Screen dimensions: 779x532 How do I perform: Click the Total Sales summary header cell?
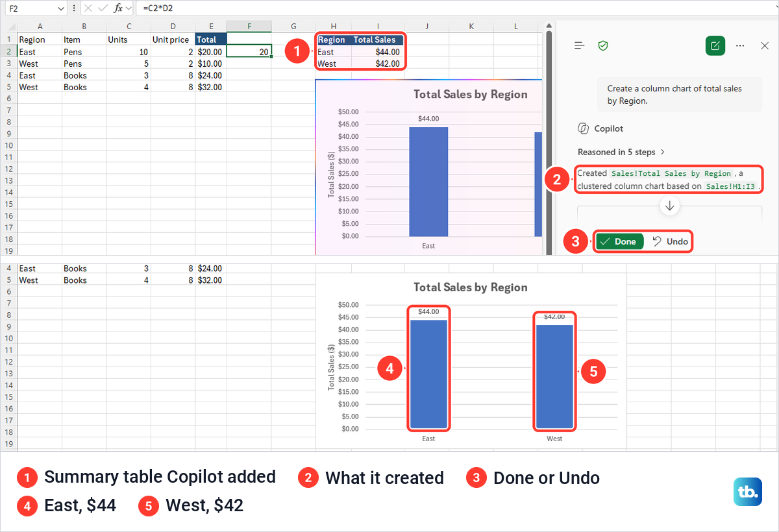(x=378, y=40)
